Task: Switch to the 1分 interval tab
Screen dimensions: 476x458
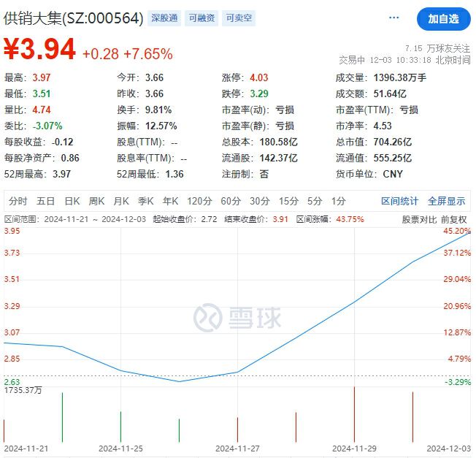Action: [339, 201]
